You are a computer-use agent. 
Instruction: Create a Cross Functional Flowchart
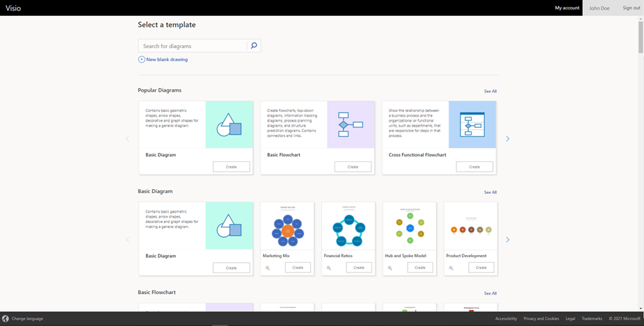click(x=474, y=167)
